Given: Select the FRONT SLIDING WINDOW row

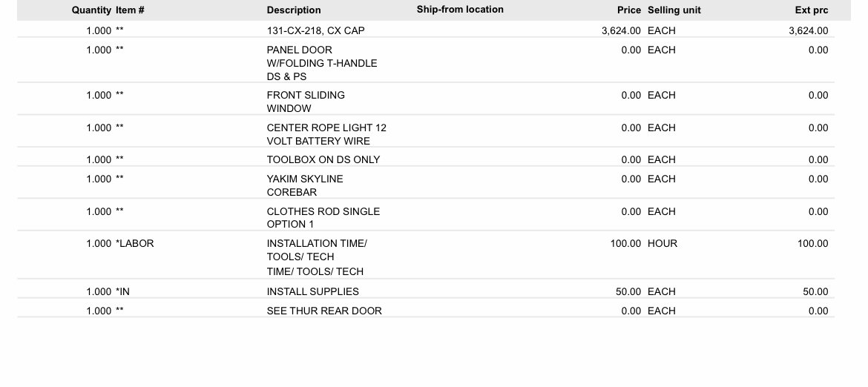Looking at the screenshot, I should 426,102.
